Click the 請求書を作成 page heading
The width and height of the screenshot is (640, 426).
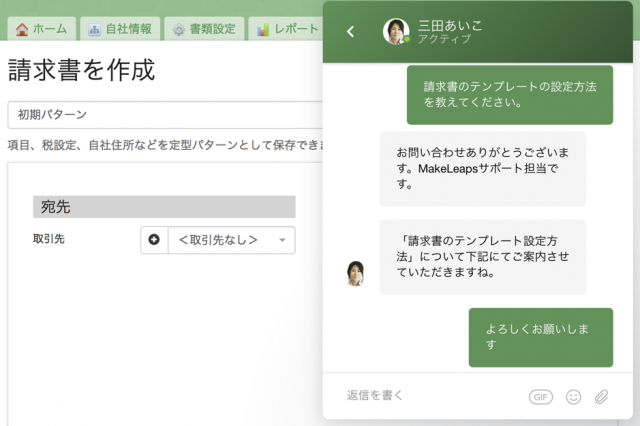82,71
